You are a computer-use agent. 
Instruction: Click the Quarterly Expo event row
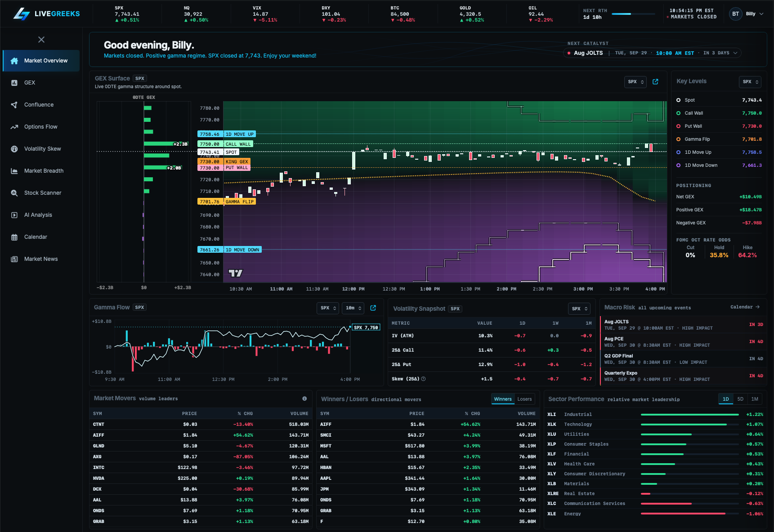click(x=684, y=376)
